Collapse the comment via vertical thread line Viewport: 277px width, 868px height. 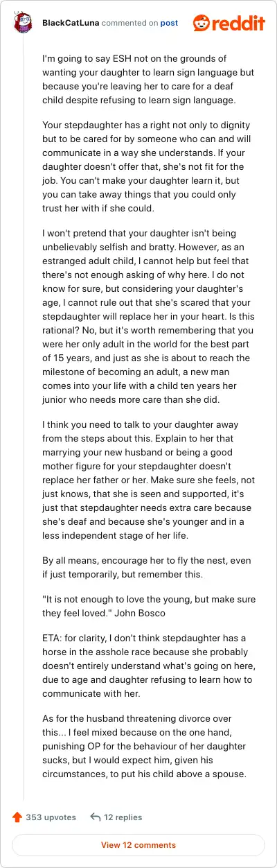pyautogui.click(x=24, y=416)
